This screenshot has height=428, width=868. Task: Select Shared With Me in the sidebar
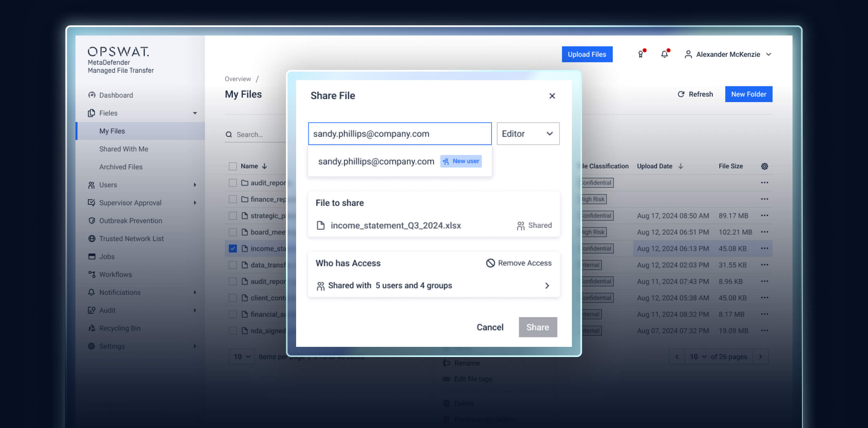point(123,149)
